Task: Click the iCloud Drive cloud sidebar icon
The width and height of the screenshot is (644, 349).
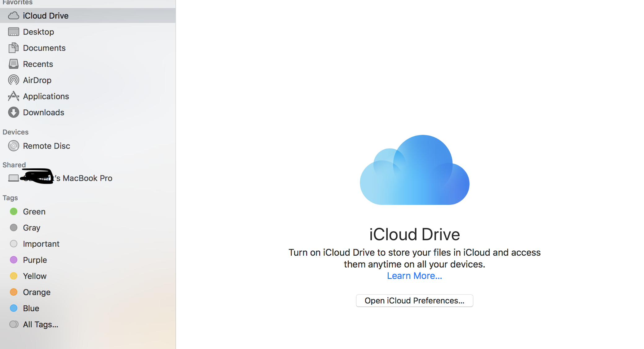Action: coord(13,16)
